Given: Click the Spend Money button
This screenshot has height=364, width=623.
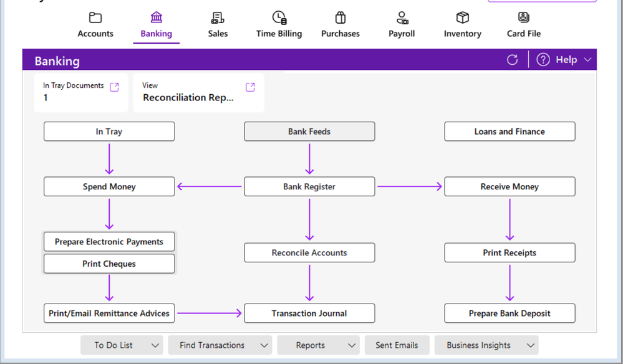Looking at the screenshot, I should point(109,186).
